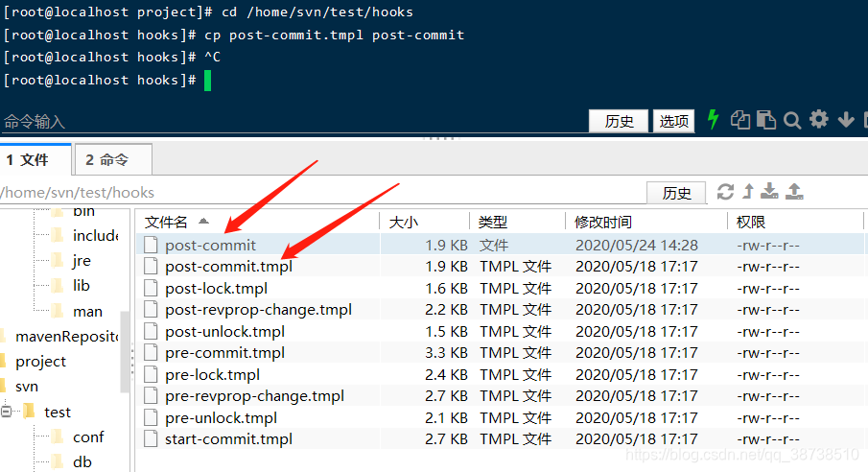Image resolution: width=868 pixels, height=472 pixels.
Task: Click the upload file icon
Action: point(794,191)
